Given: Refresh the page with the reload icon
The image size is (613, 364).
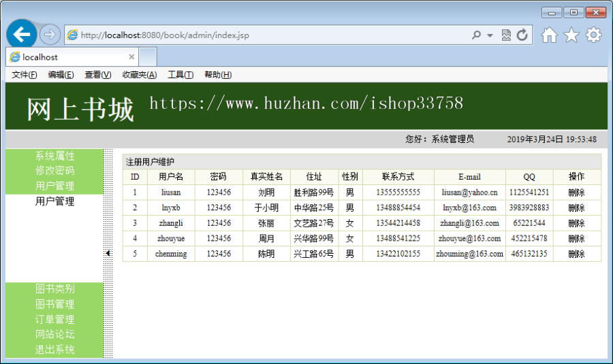Looking at the screenshot, I should (522, 35).
